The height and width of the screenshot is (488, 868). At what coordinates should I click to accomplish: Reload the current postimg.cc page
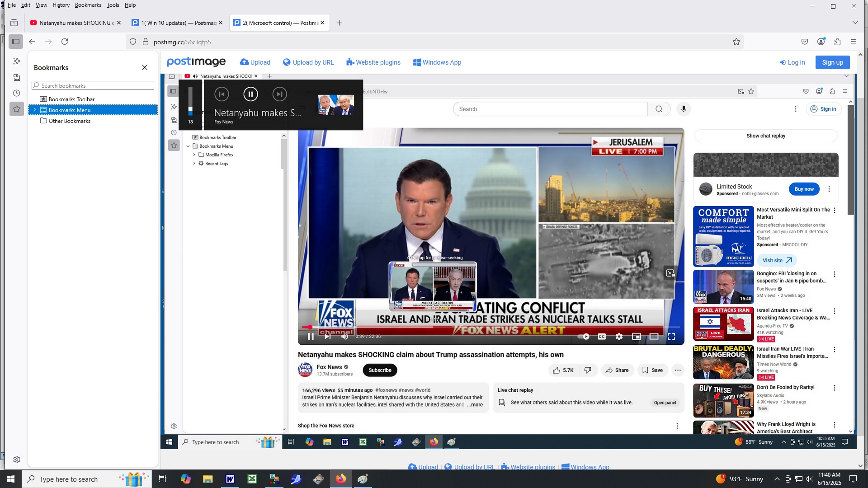(65, 42)
